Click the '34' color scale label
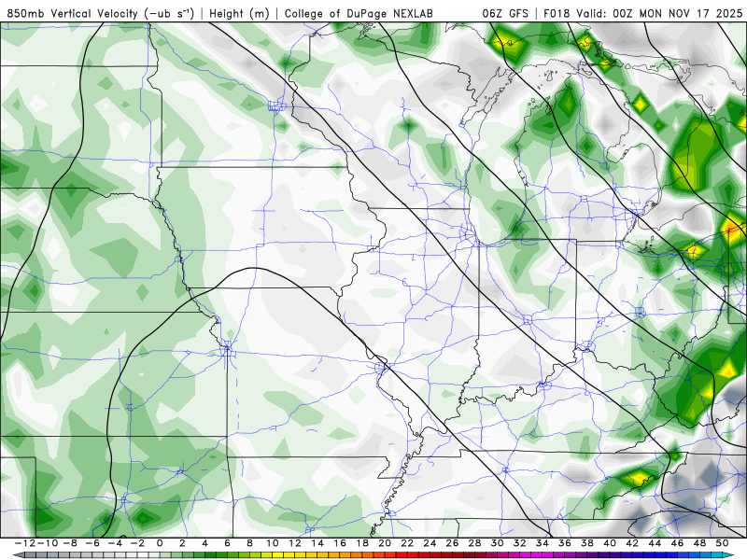This screenshot has height=560, width=747. coord(543,543)
